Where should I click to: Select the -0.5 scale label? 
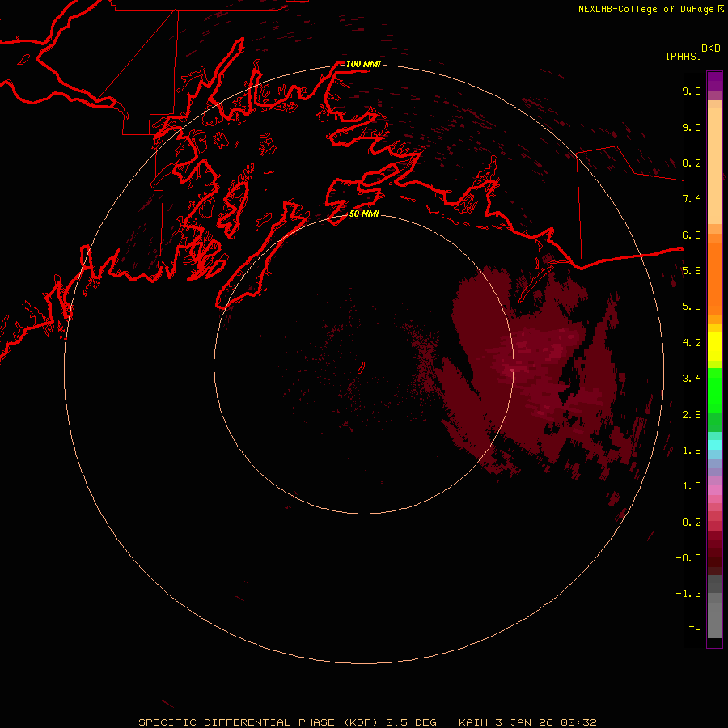tap(688, 558)
